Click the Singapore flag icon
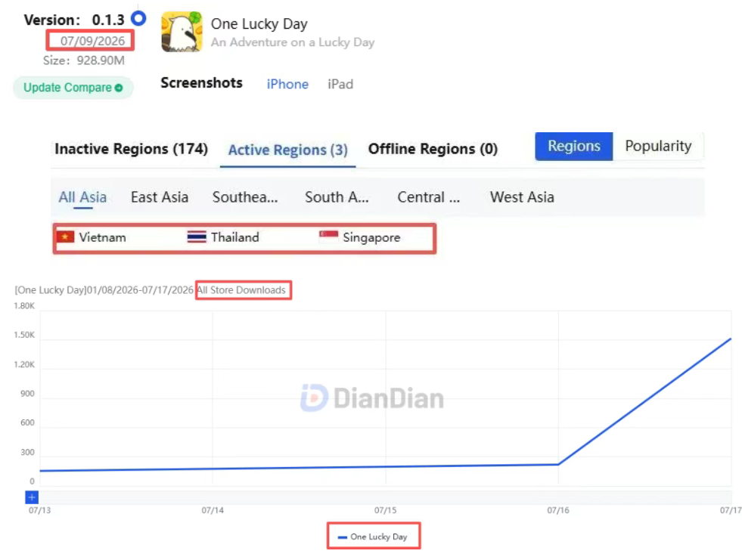Screen dimensions: 742x560 tap(328, 237)
